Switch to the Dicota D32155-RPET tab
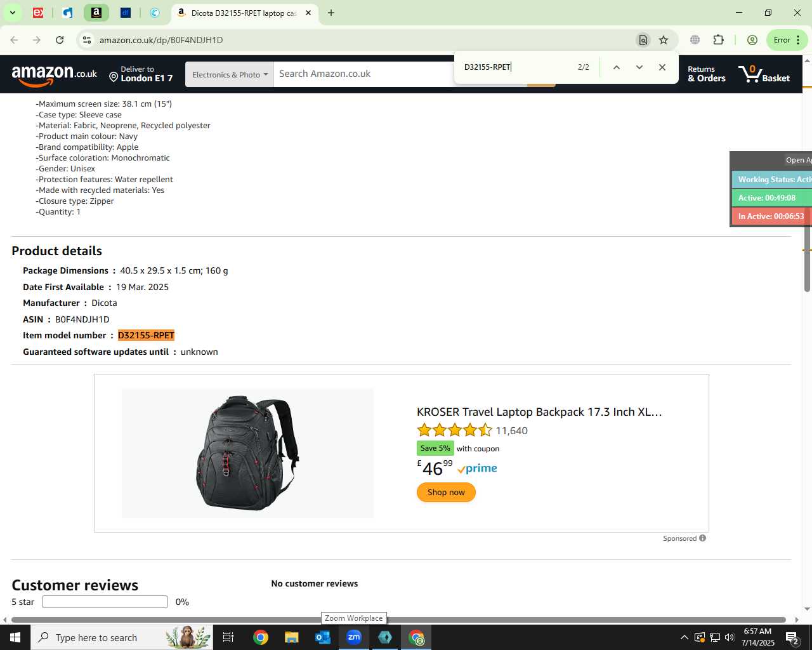Viewport: 812px width, 650px height. click(244, 13)
